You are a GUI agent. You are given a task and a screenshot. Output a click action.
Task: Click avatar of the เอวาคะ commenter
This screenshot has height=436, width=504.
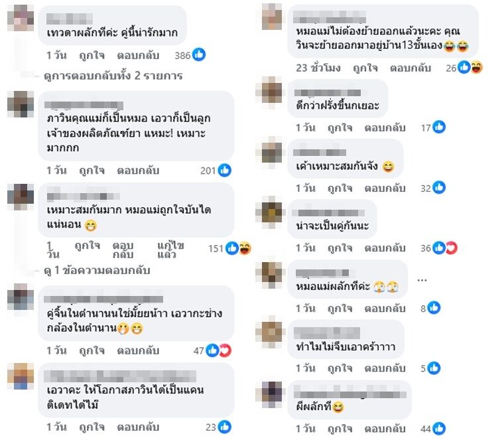[x=21, y=376]
